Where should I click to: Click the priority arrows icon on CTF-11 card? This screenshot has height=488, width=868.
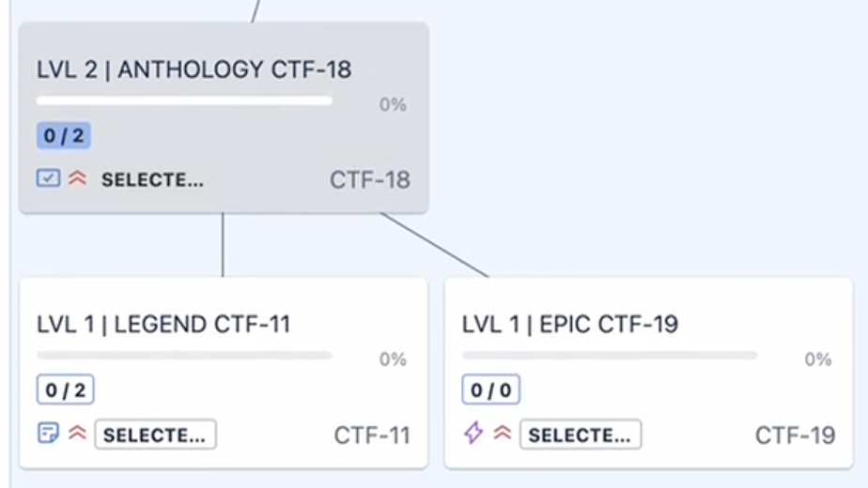[77, 434]
